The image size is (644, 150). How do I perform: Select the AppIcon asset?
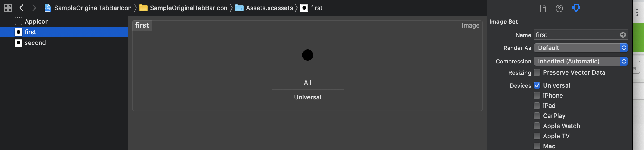36,21
